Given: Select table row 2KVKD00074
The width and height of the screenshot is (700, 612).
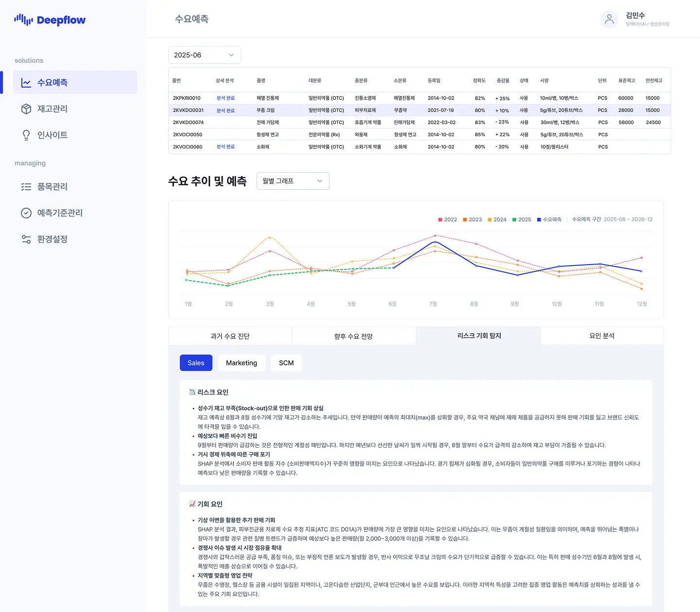Looking at the screenshot, I should tap(420, 123).
